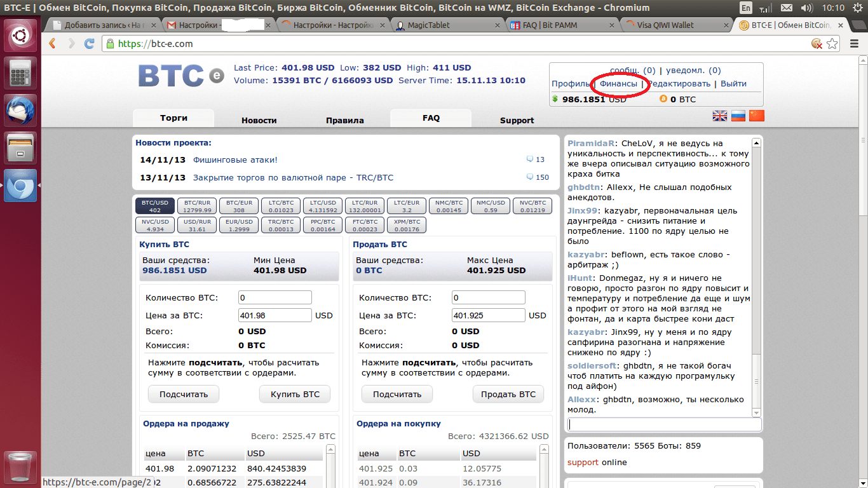Click the browser forward arrow
Viewport: 868px width, 488px height.
tap(71, 44)
